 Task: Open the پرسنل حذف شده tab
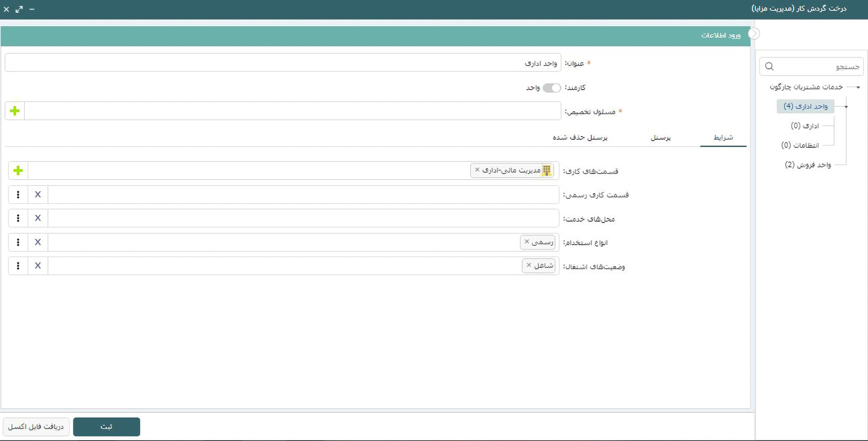(580, 138)
